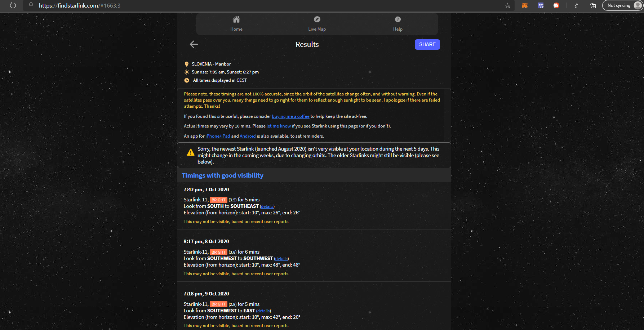Open the blue cursor extension icon
This screenshot has width=644, height=330.
(541, 5)
